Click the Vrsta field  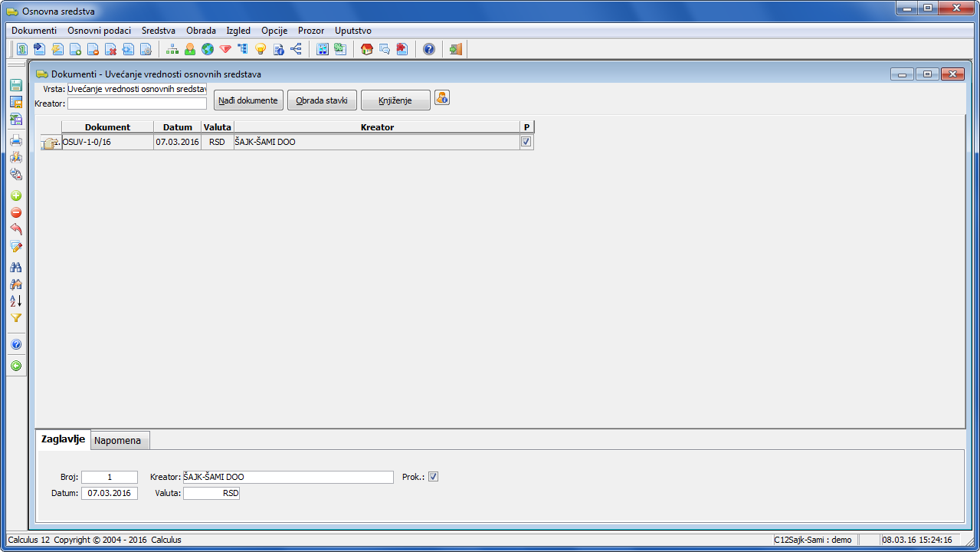coord(137,89)
